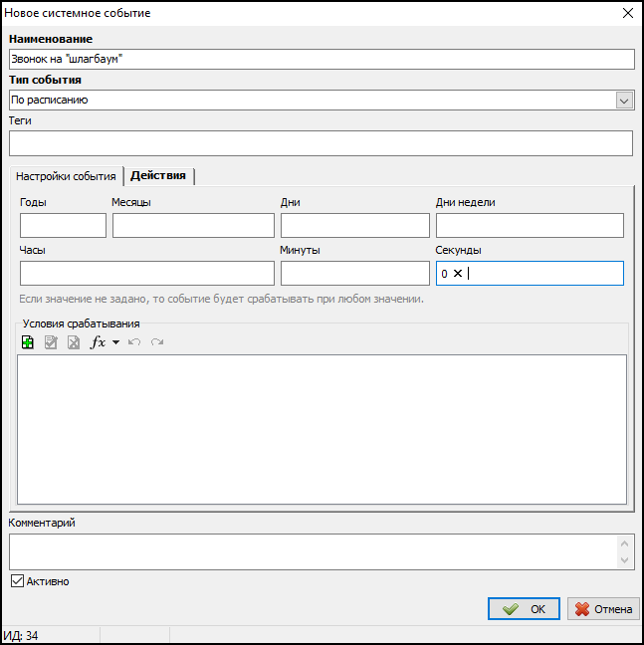The image size is (644, 645).
Task: Click the Теги input field
Action: (321, 143)
